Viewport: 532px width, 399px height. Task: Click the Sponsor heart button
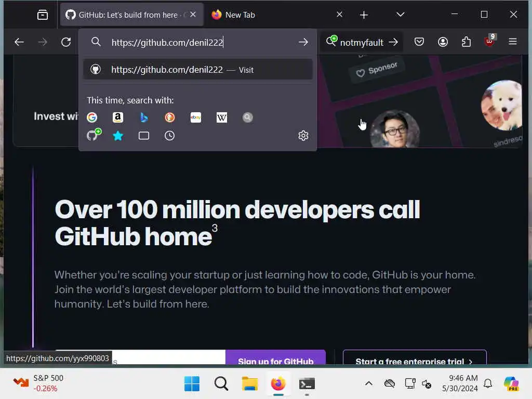click(x=377, y=70)
